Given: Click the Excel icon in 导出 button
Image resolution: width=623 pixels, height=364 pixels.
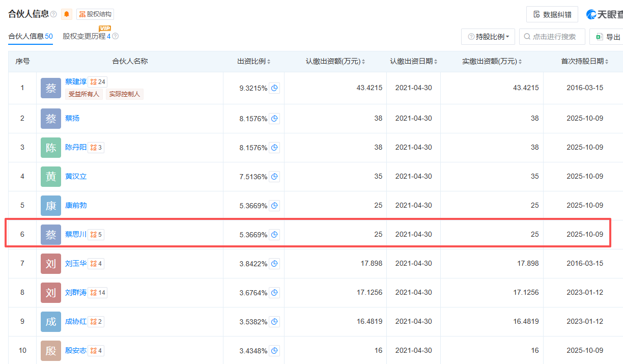Looking at the screenshot, I should pos(600,37).
